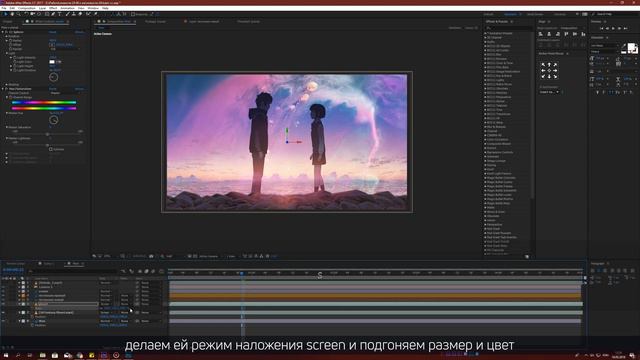Go to first frame in Preview
The image size is (640, 360).
click(x=601, y=28)
